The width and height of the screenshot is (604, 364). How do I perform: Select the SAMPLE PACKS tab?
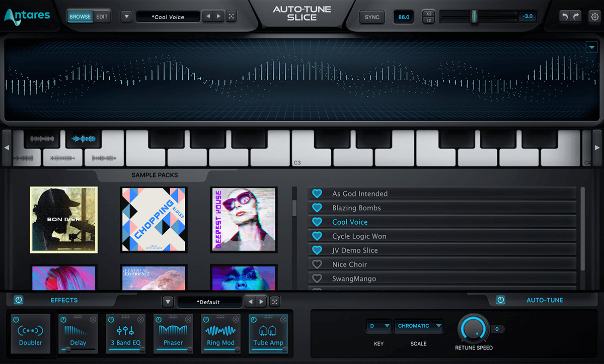[155, 175]
